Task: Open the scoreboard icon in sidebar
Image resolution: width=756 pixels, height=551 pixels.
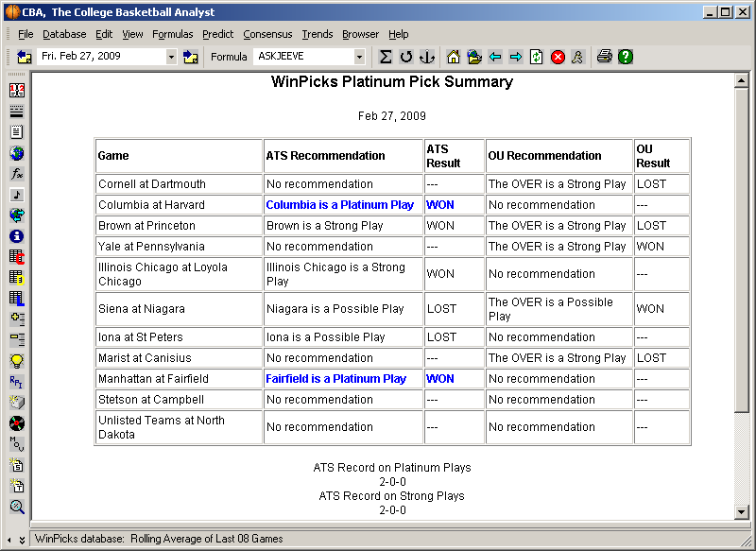Action: point(17,90)
